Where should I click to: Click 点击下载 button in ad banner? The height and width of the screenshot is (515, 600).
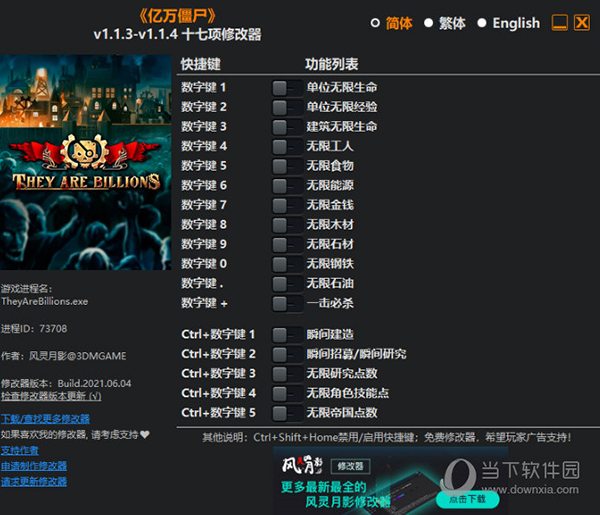pos(467,499)
